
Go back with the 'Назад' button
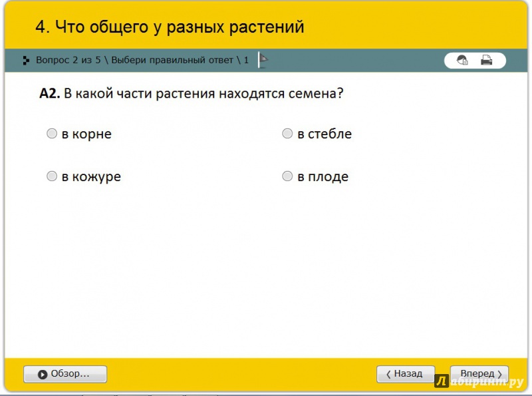pyautogui.click(x=406, y=374)
